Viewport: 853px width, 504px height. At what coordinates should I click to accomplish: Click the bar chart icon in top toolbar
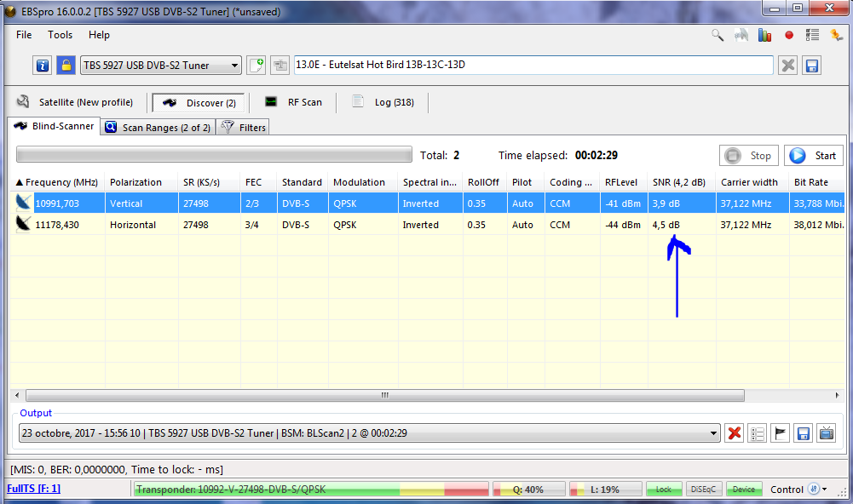click(x=765, y=35)
